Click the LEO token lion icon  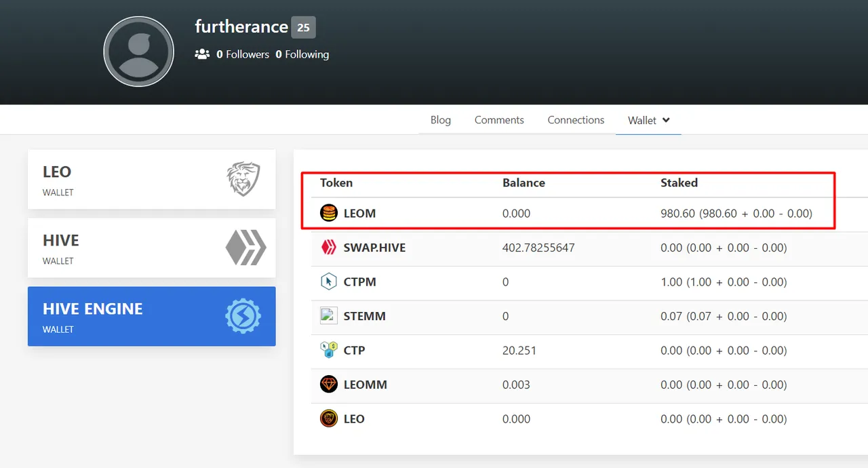point(329,418)
